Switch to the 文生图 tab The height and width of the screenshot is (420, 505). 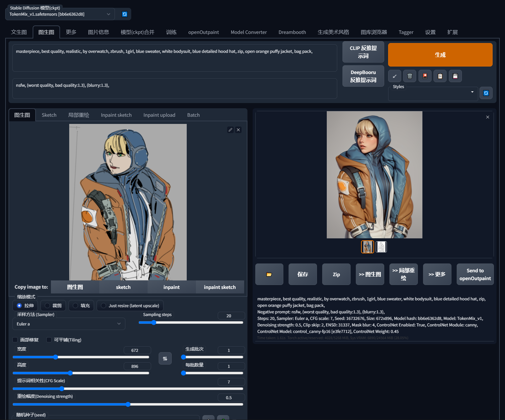coord(19,32)
